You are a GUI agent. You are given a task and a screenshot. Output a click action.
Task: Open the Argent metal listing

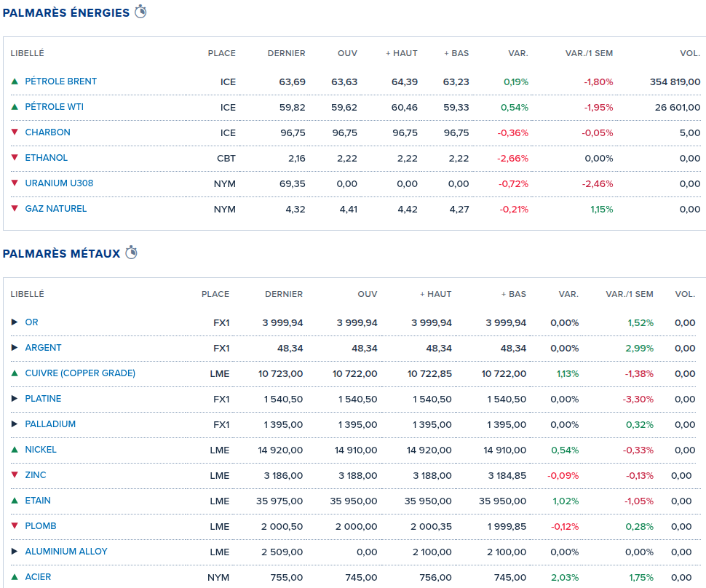43,348
